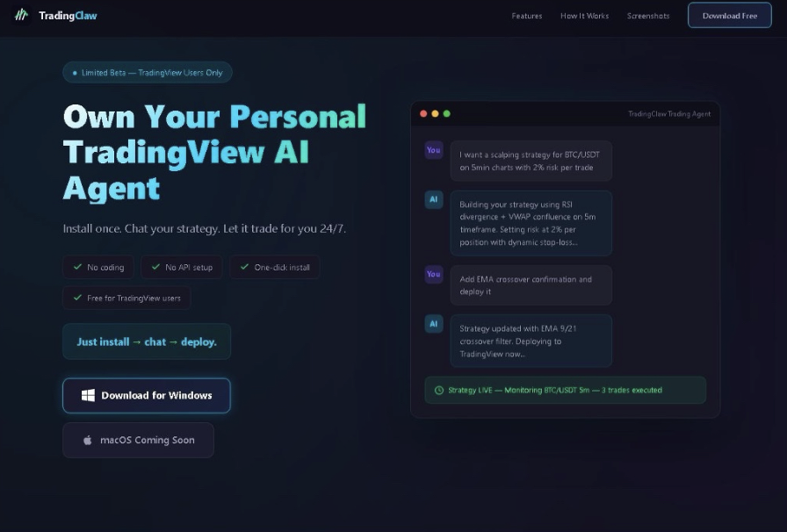Viewport: 787px width, 532px height.
Task: Click the second AI avatar in chat
Action: 434,324
